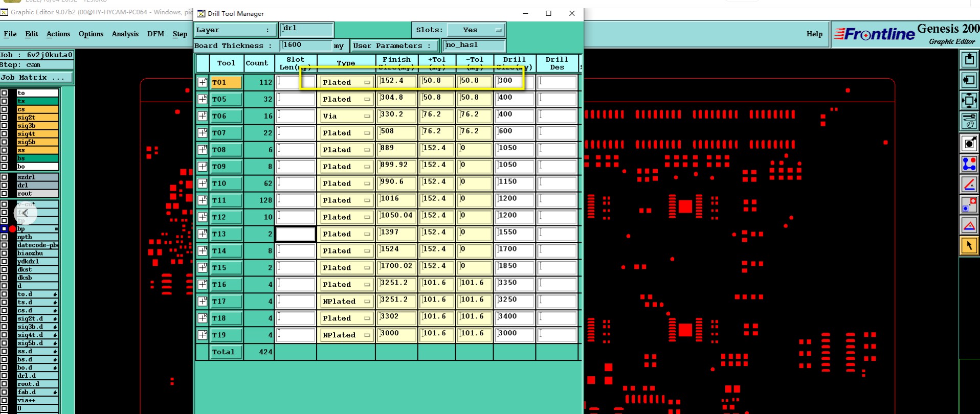Expand the T06 tool row
The image size is (980, 414).
coord(203,116)
